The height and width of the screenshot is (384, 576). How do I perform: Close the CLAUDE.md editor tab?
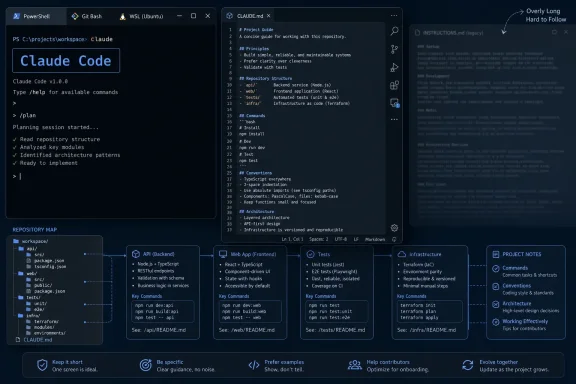[269, 16]
